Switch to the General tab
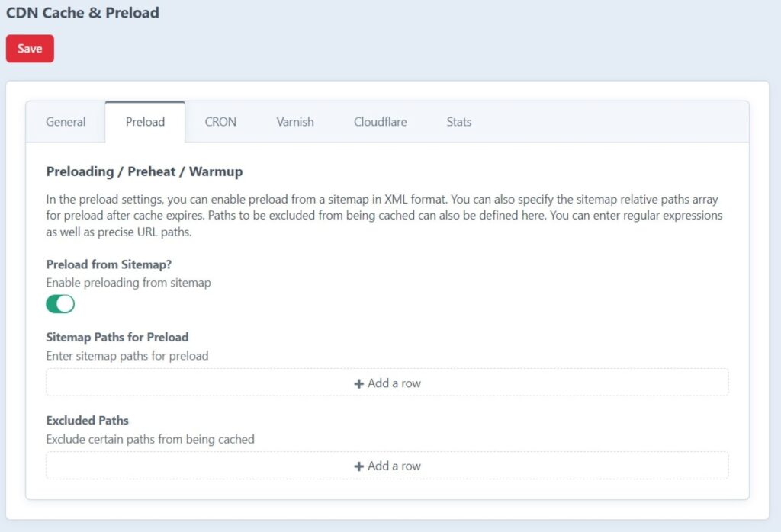Image resolution: width=781 pixels, height=532 pixels. pyautogui.click(x=65, y=122)
